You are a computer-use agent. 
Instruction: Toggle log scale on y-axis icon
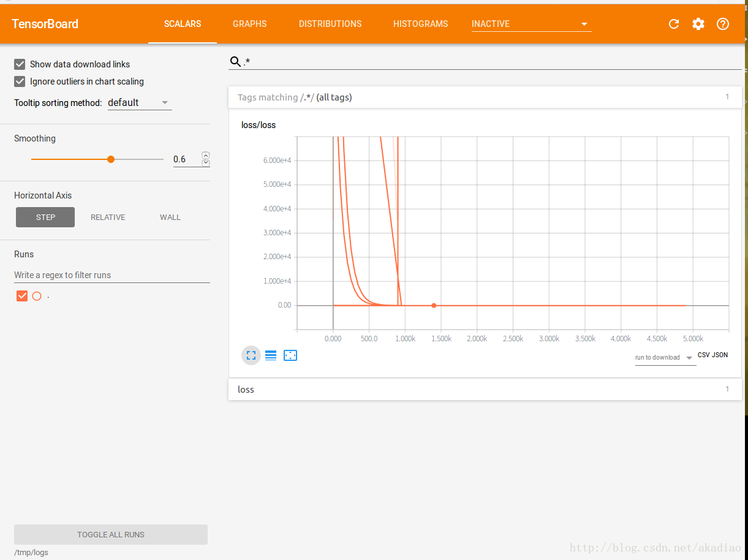[271, 355]
